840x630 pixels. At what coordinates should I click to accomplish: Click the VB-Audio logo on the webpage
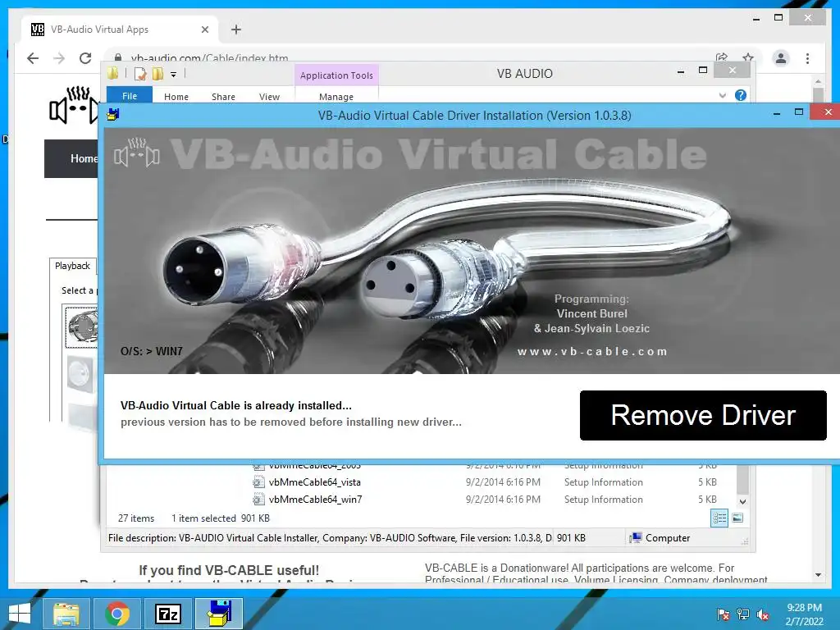coord(75,105)
